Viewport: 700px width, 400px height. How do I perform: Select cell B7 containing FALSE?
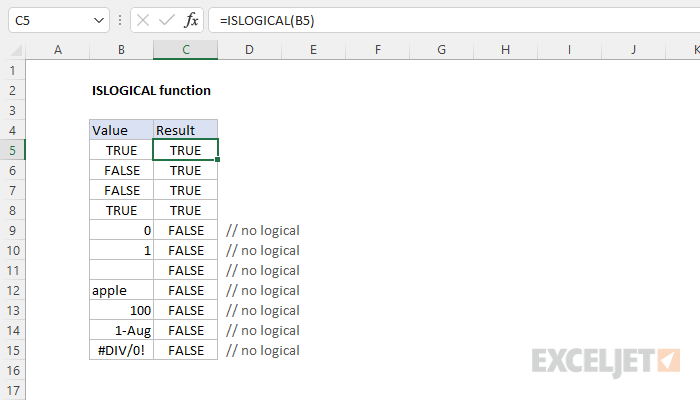point(121,191)
